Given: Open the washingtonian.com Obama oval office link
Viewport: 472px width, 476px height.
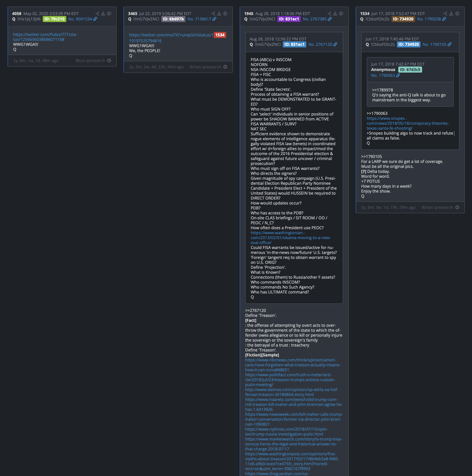Looking at the screenshot, I should (x=291, y=238).
